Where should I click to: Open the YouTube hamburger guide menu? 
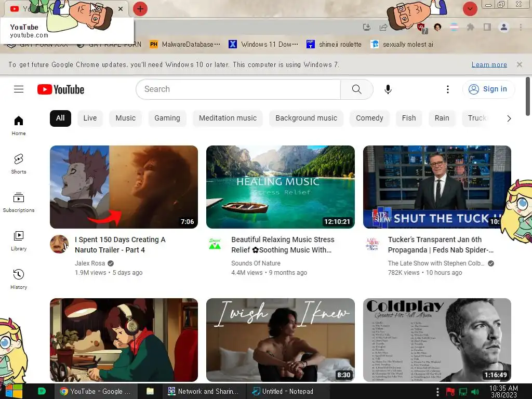click(19, 89)
